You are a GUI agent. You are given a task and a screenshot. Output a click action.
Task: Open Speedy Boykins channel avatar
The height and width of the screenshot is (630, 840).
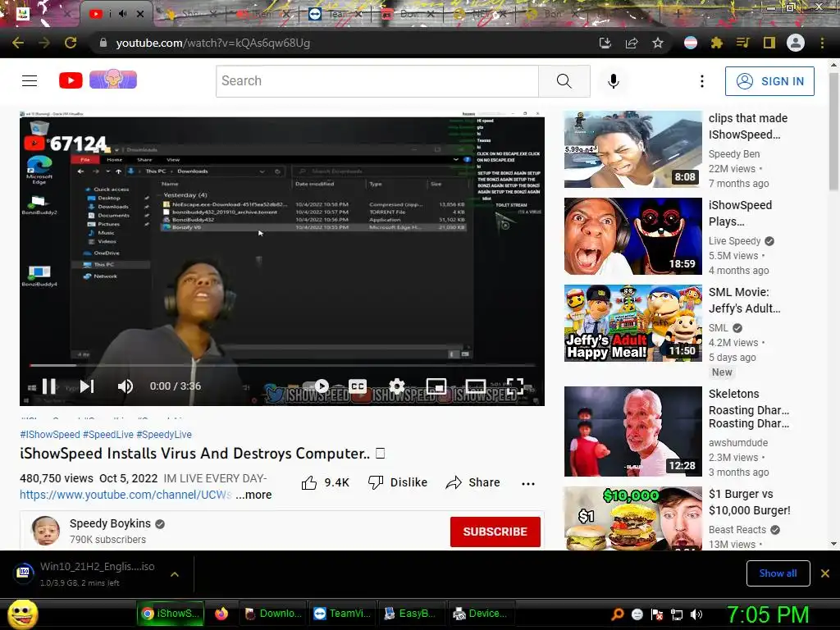pos(46,531)
